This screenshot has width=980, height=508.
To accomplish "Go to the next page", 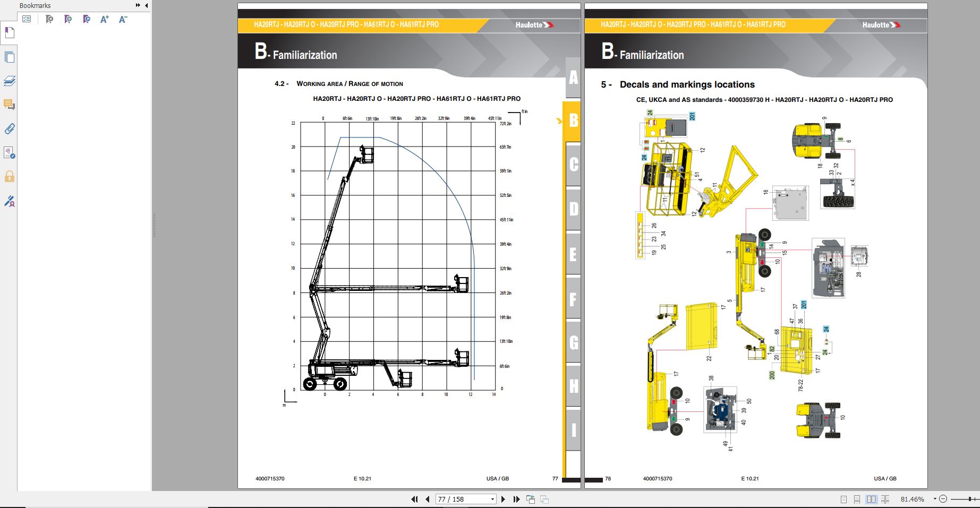I will click(503, 499).
